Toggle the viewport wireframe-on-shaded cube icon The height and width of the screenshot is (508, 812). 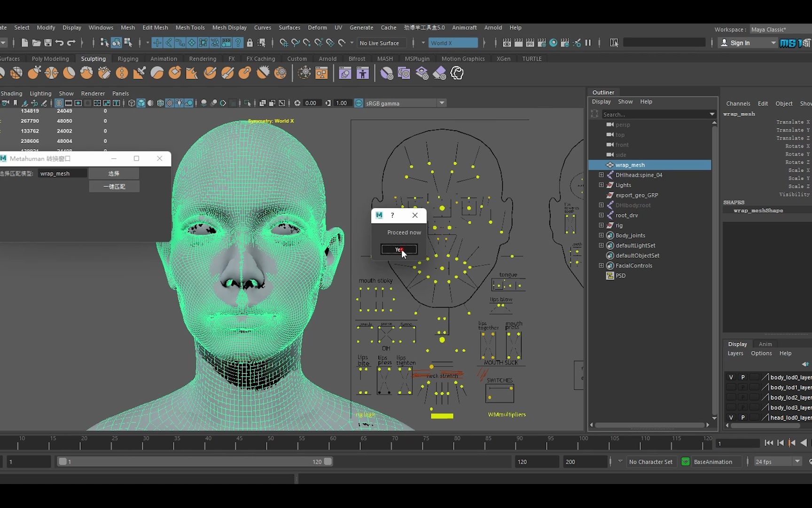pyautogui.click(x=160, y=103)
